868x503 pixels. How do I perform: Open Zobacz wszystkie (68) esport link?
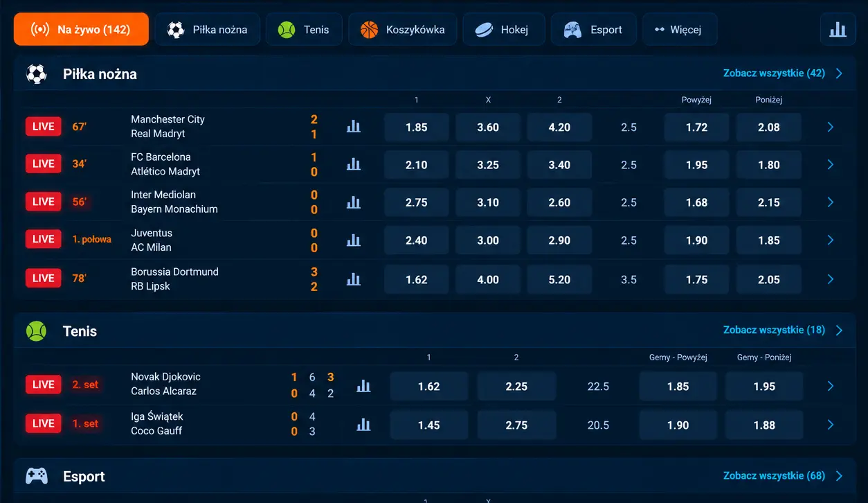click(x=783, y=476)
